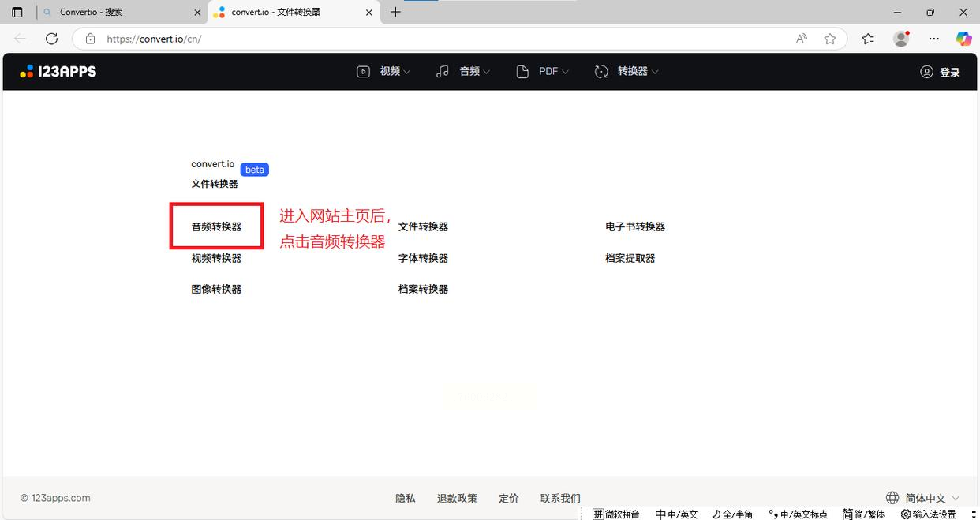Open 档案提取器 link
The height and width of the screenshot is (520, 980).
(630, 258)
